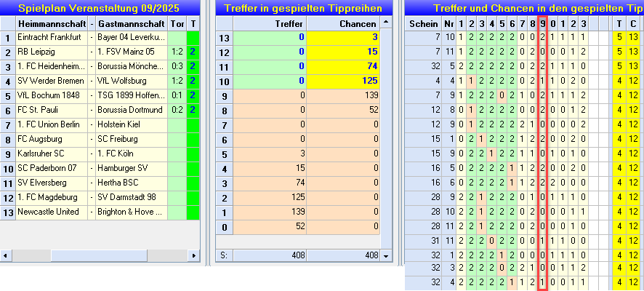644x291 pixels.
Task: Click the Tor column header
Action: (177, 24)
